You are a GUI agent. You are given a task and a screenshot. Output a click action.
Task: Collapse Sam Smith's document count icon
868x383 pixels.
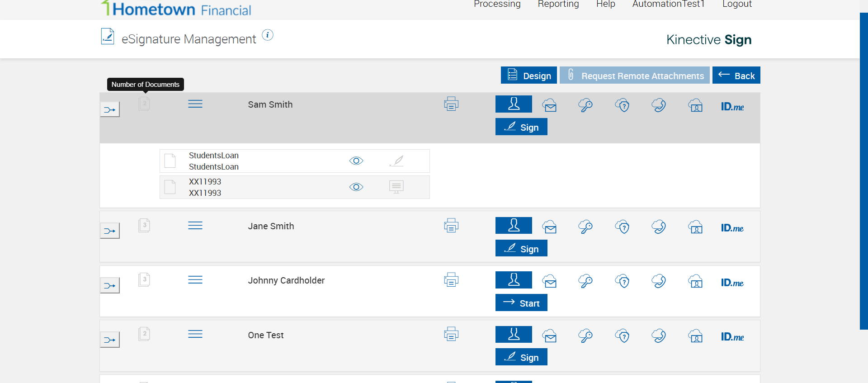coord(144,104)
